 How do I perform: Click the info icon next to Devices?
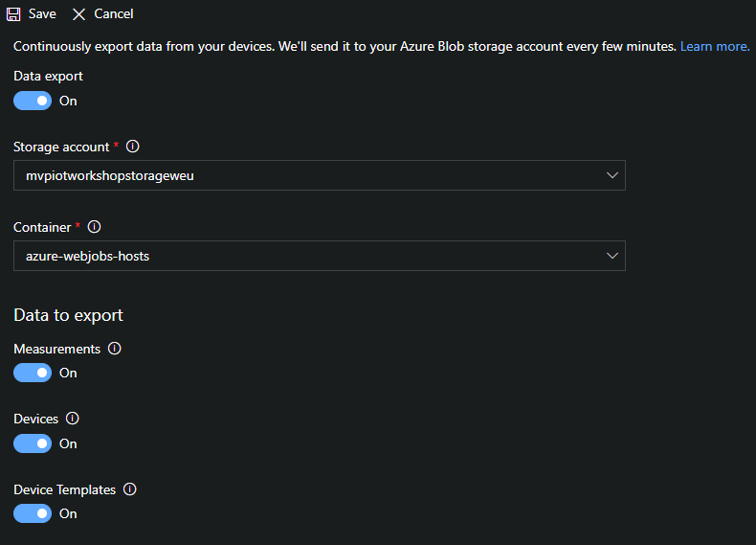coord(73,419)
